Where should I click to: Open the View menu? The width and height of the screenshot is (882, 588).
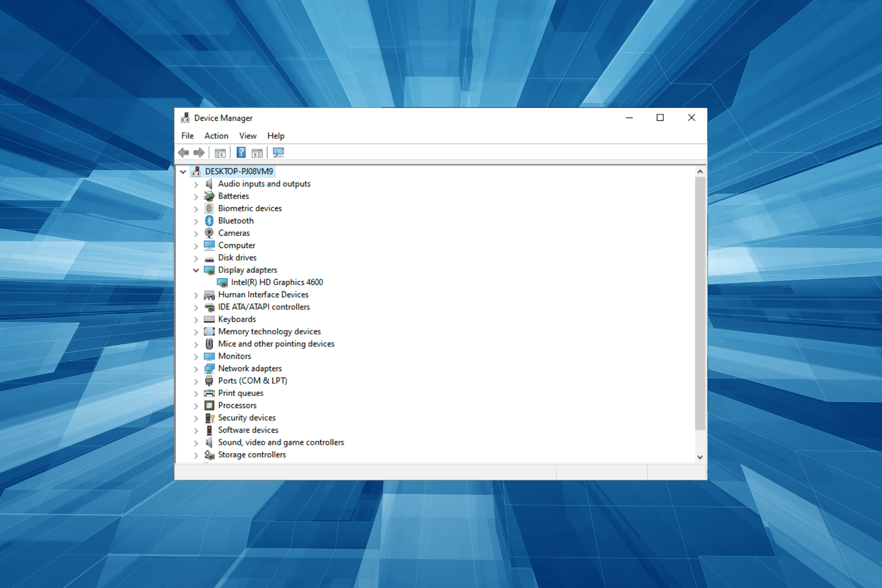click(x=248, y=136)
